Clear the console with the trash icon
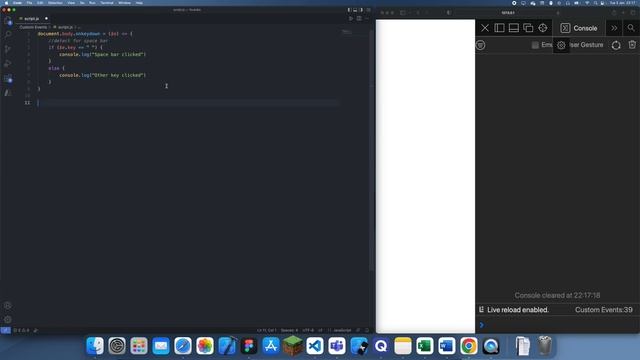Image resolution: width=640 pixels, height=360 pixels. click(x=632, y=44)
